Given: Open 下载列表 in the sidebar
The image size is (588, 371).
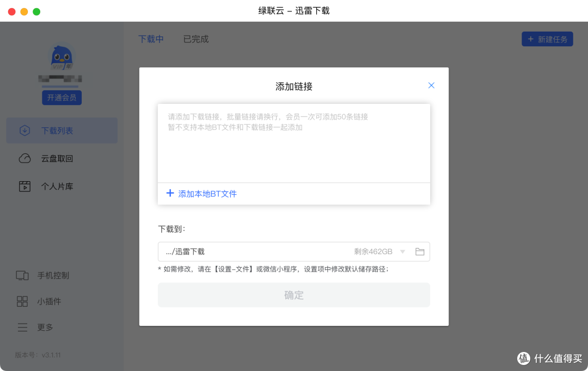Looking at the screenshot, I should point(62,131).
